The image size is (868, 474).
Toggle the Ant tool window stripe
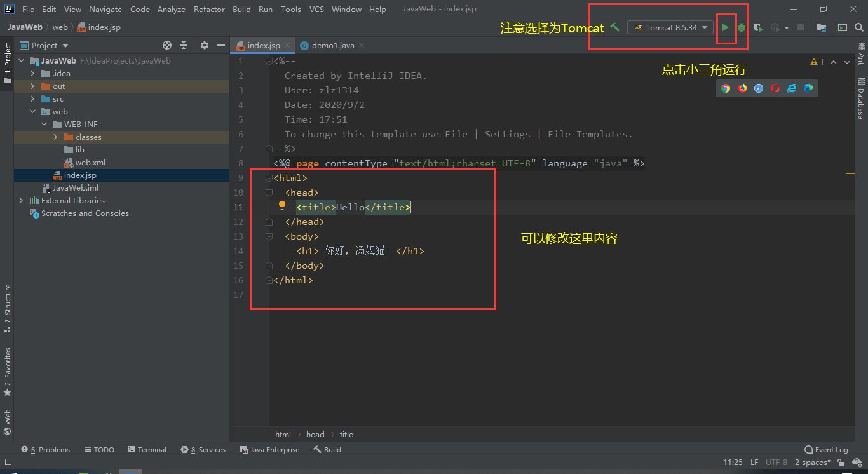click(x=861, y=53)
